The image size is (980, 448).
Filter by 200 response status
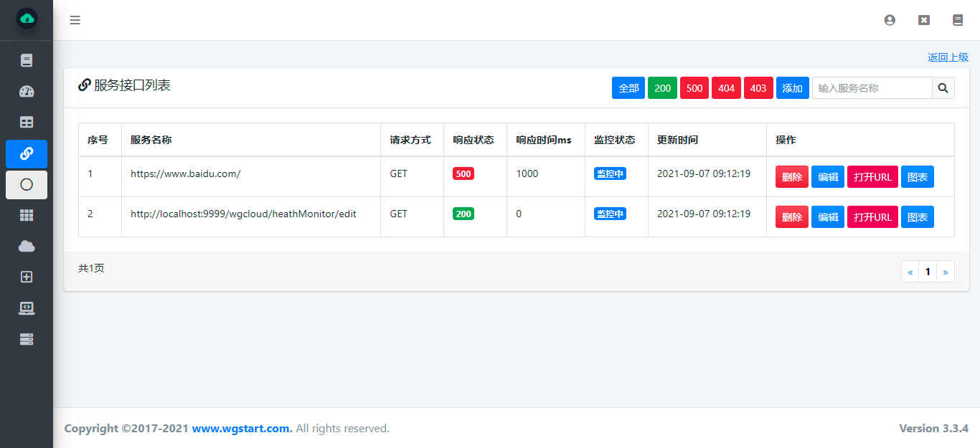click(661, 87)
